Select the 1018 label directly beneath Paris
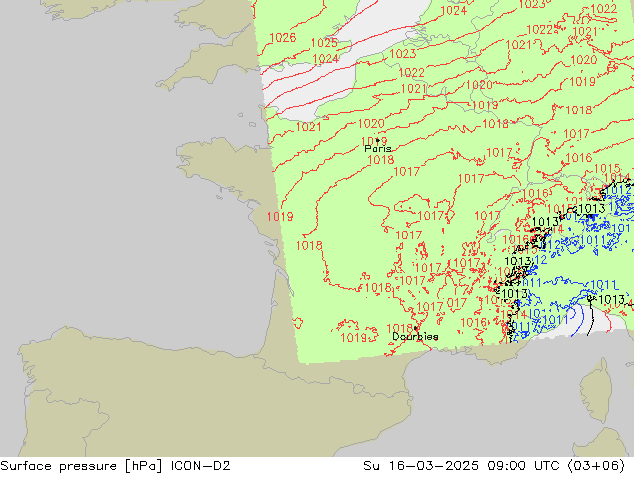 coord(380,160)
